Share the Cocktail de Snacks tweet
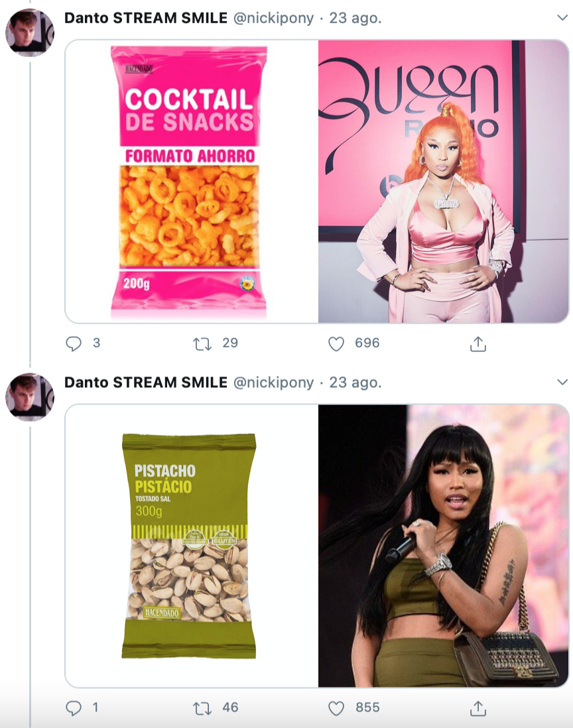The width and height of the screenshot is (573, 728). pyautogui.click(x=478, y=343)
